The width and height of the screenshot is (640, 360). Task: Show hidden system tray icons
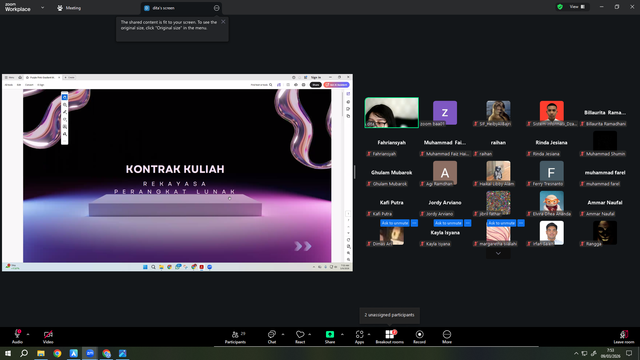click(576, 353)
